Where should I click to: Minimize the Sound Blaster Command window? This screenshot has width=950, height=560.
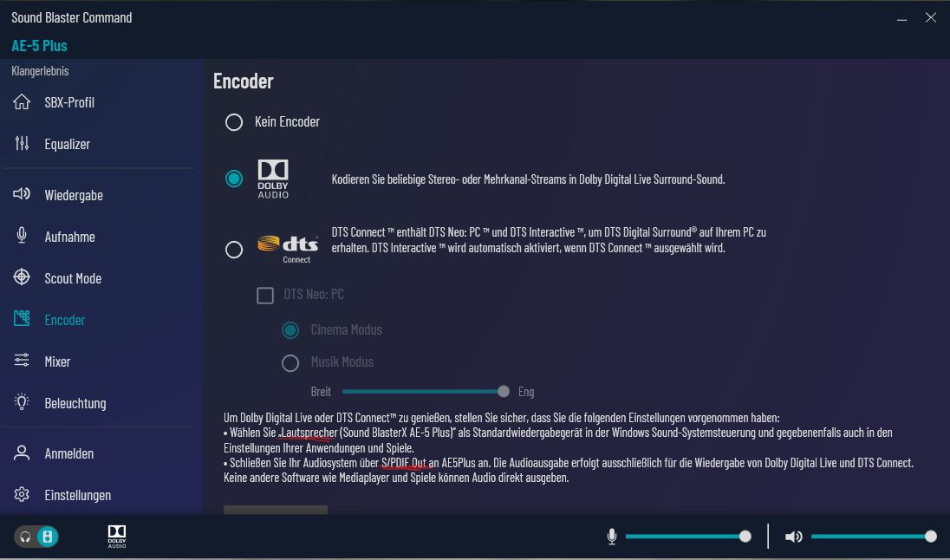901,18
